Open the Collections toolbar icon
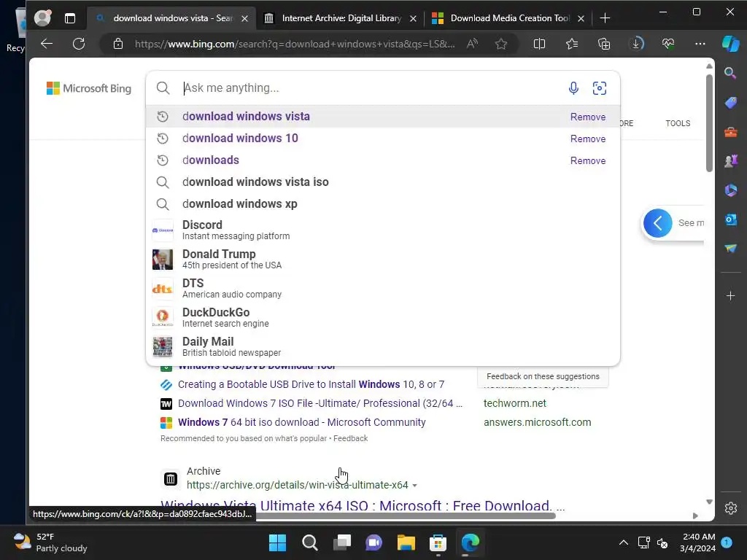Image resolution: width=747 pixels, height=560 pixels. 603,44
